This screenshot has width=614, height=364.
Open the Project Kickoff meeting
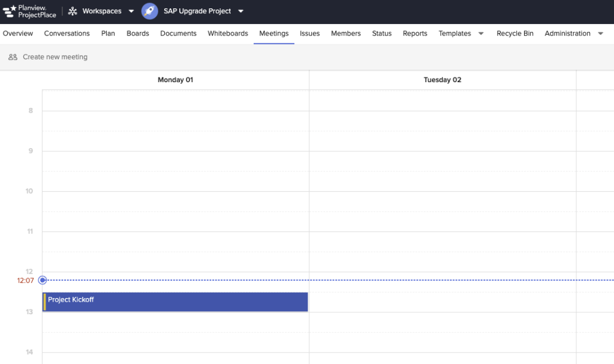[x=175, y=302]
